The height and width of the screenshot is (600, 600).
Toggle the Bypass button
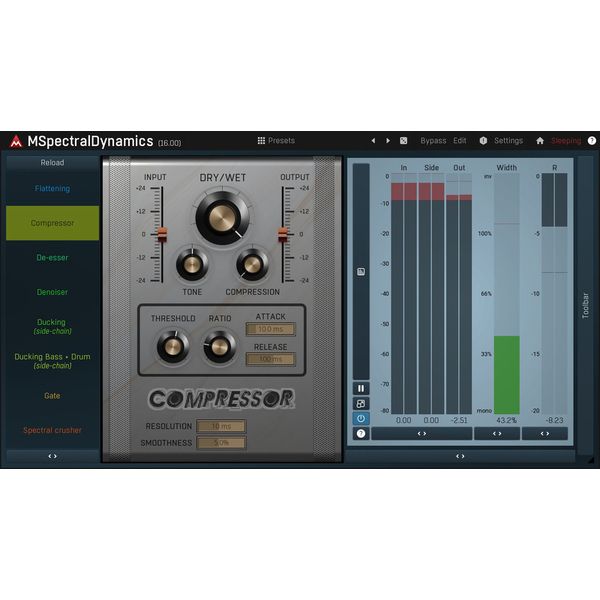pyautogui.click(x=433, y=140)
